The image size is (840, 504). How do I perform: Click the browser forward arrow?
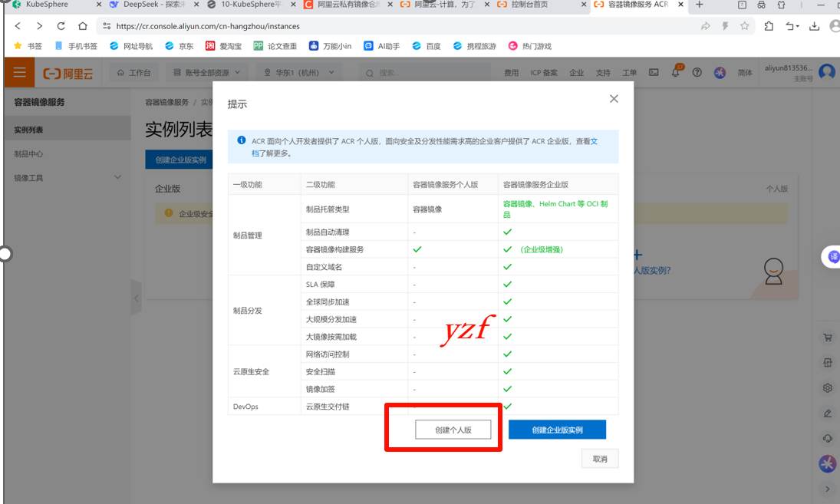pyautogui.click(x=39, y=26)
